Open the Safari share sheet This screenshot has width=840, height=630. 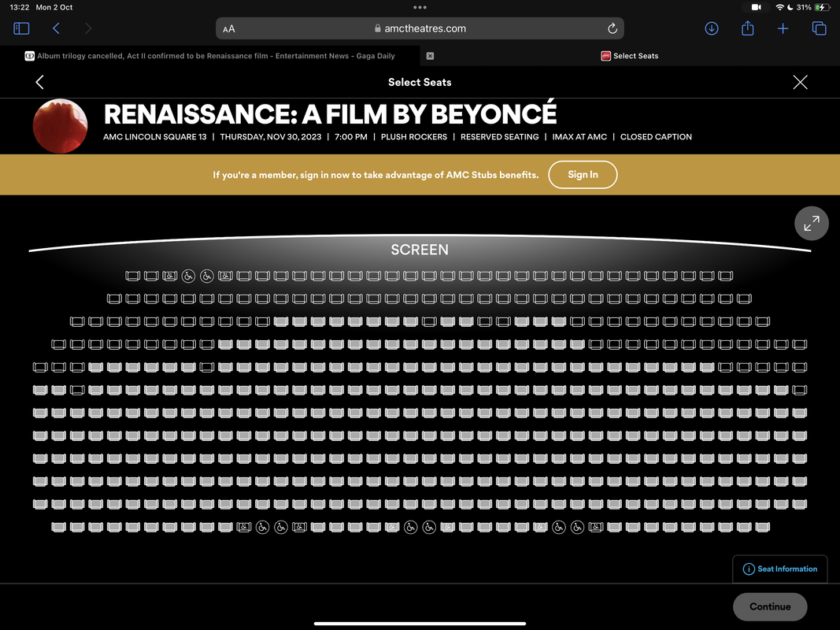(x=747, y=28)
